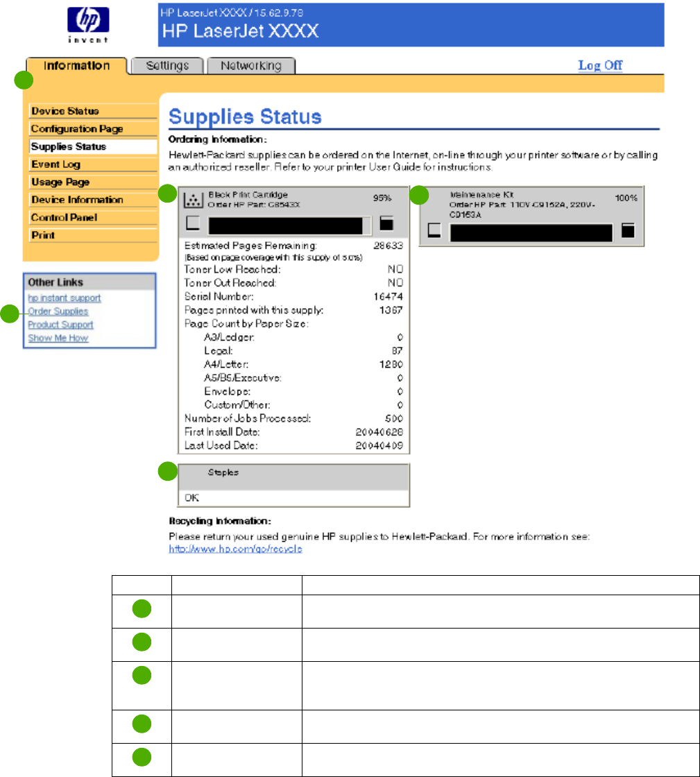Open the Event Log page

coord(93,164)
